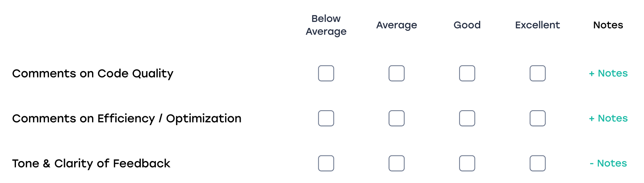Image resolution: width=644 pixels, height=183 pixels.
Task: Rate Tone & Clarity of Feedback Average
Action: pyautogui.click(x=397, y=163)
